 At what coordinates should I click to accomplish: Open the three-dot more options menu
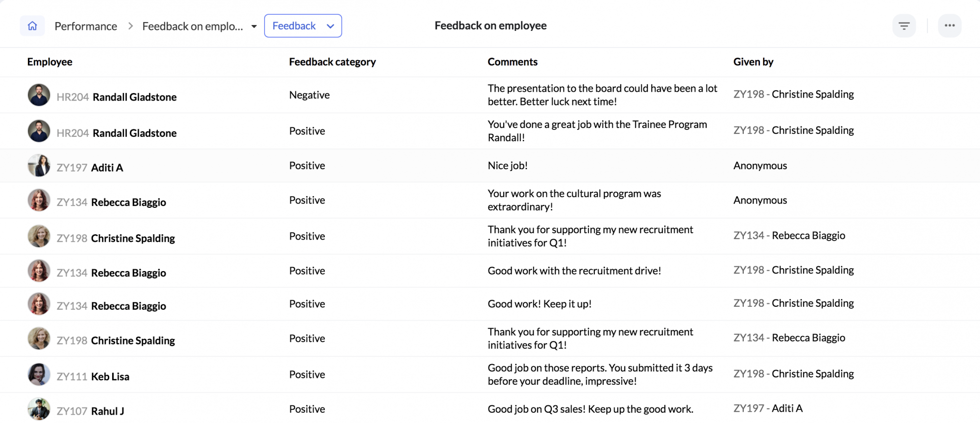coord(950,26)
